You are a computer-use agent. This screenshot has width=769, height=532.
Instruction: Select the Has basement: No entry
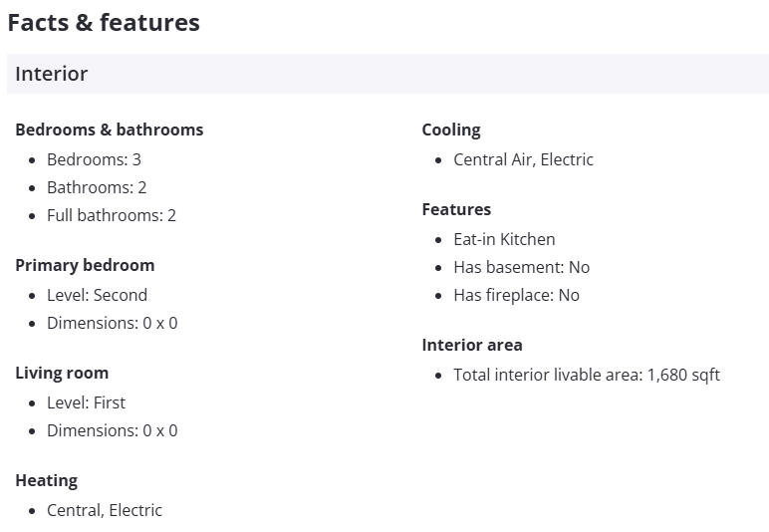point(521,267)
